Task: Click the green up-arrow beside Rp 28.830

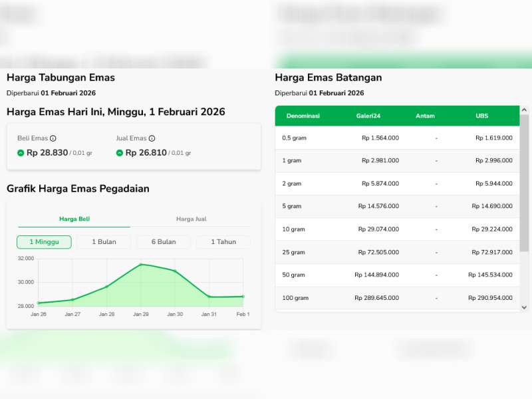Action: pyautogui.click(x=19, y=152)
